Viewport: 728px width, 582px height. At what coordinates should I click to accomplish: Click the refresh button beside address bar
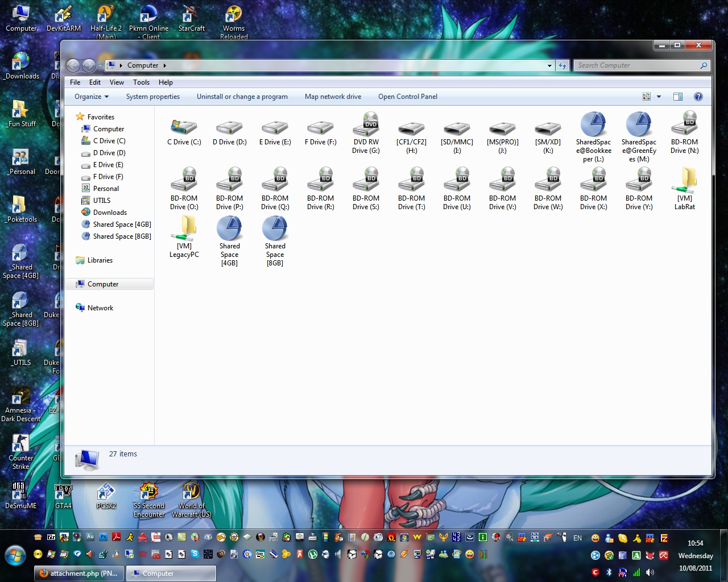click(562, 65)
